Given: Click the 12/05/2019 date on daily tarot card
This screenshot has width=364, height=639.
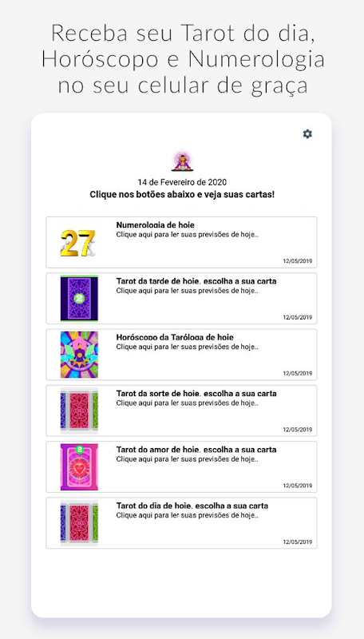Looking at the screenshot, I should pyautogui.click(x=298, y=542).
